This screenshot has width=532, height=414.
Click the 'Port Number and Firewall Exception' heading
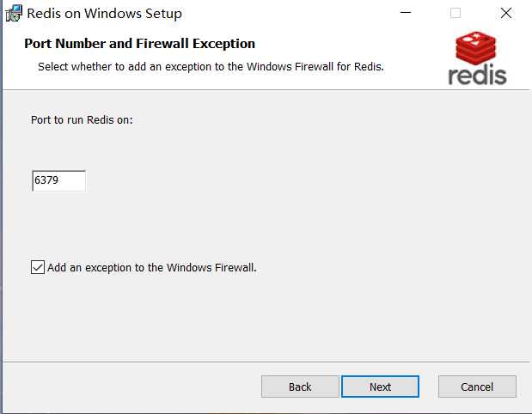[x=139, y=44]
